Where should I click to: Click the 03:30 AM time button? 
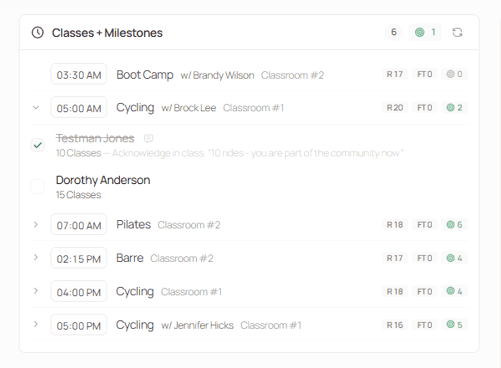tap(79, 74)
